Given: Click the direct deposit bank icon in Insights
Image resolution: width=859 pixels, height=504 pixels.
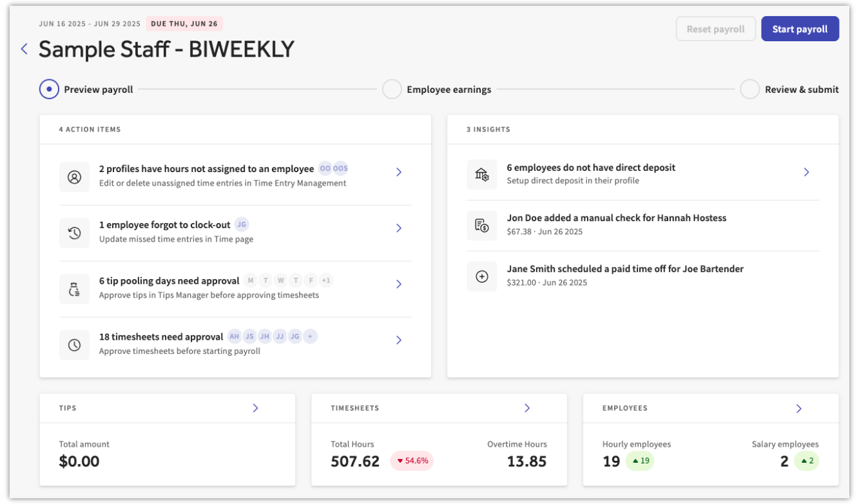Looking at the screenshot, I should coord(482,174).
